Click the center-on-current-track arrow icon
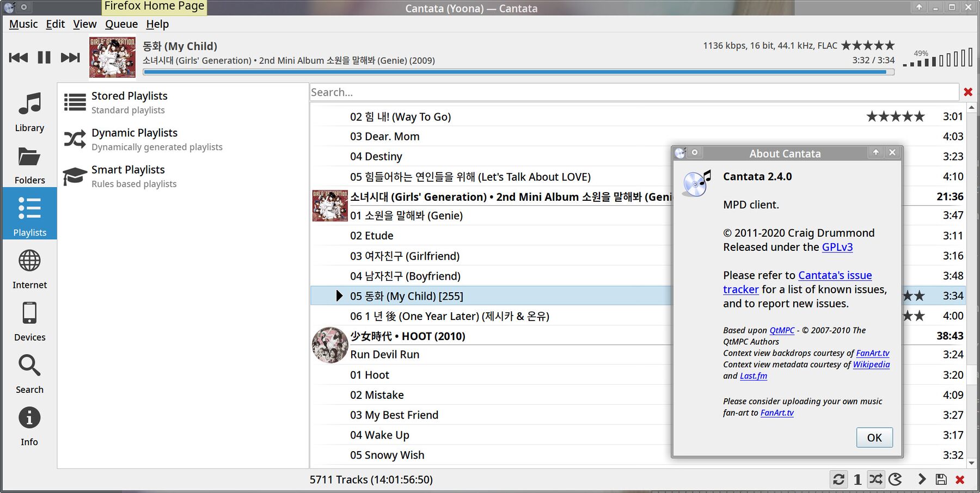Viewport: 980px width, 493px height. (x=922, y=479)
